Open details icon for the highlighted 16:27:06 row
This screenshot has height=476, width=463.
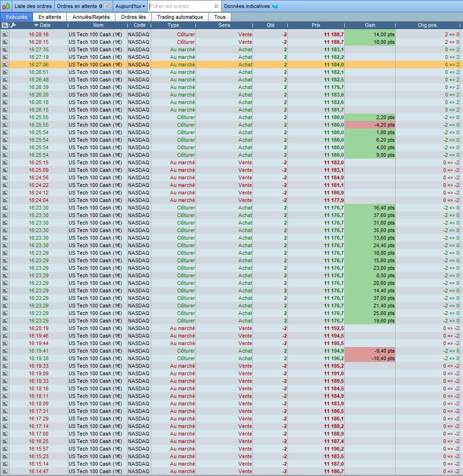5,65
